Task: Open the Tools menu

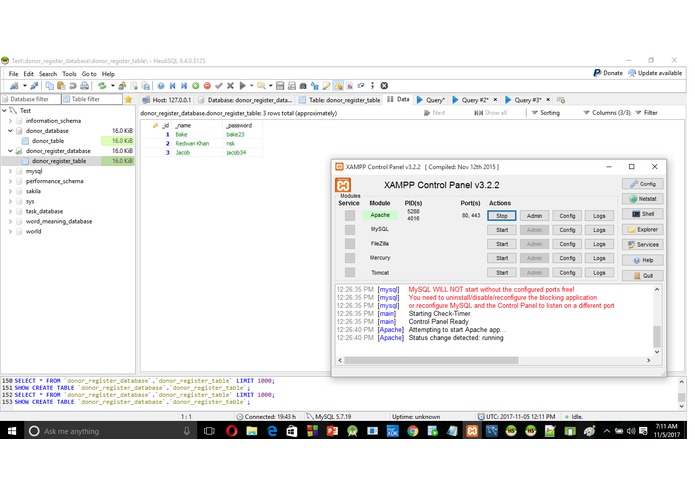Action: point(70,74)
